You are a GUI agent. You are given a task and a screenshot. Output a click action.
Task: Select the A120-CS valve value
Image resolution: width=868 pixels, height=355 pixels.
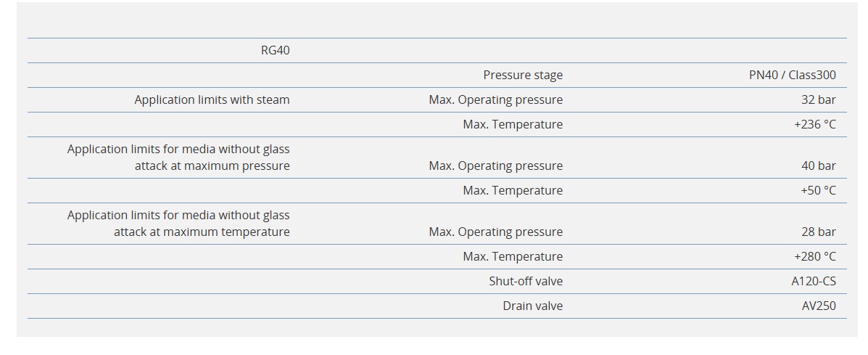813,281
